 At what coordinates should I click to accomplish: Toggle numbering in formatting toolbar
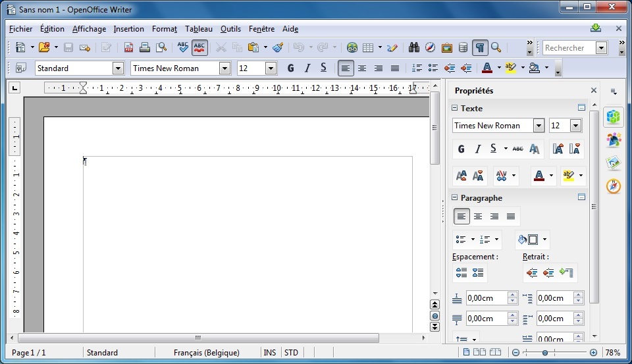click(417, 68)
